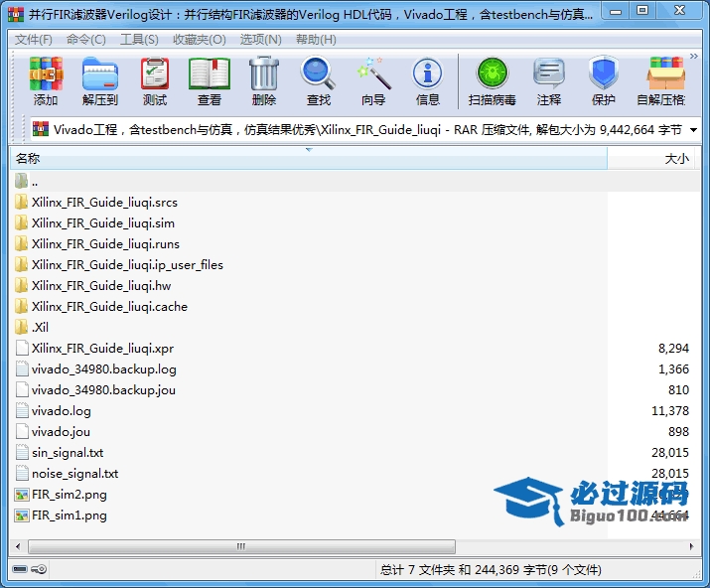This screenshot has height=588, width=710.
Task: Click the WinRAR icon in address bar
Action: click(41, 129)
